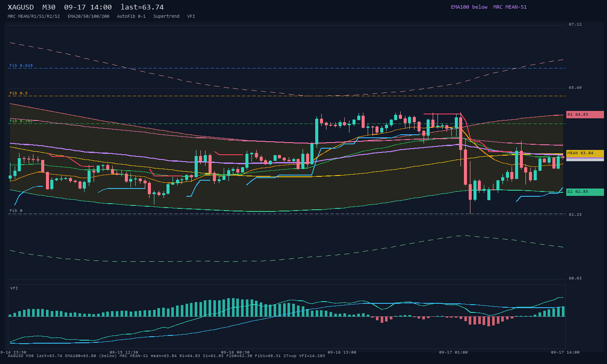
Task: Click the MRC MEAN-S1 zone label
Action: pyautogui.click(x=510, y=7)
